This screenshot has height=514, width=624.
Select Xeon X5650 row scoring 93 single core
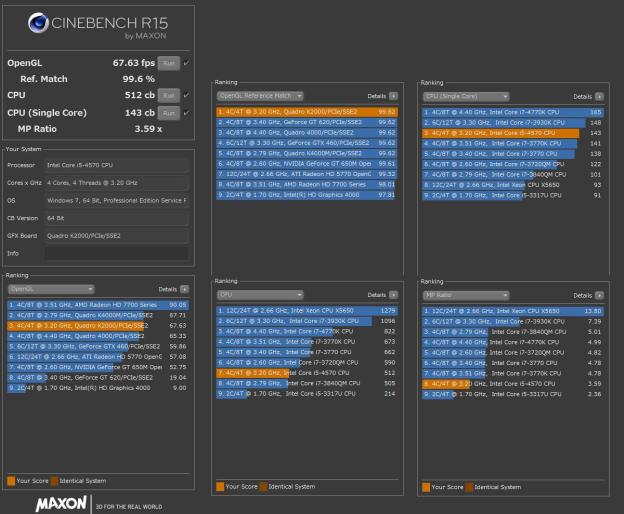coord(513,185)
